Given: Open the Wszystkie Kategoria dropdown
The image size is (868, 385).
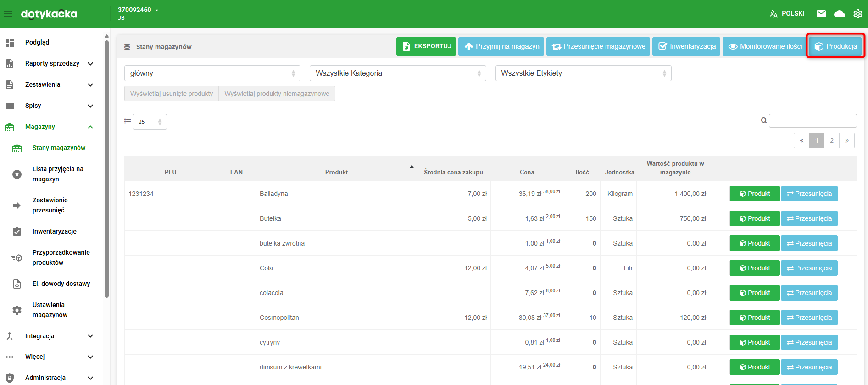Looking at the screenshot, I should pos(398,73).
